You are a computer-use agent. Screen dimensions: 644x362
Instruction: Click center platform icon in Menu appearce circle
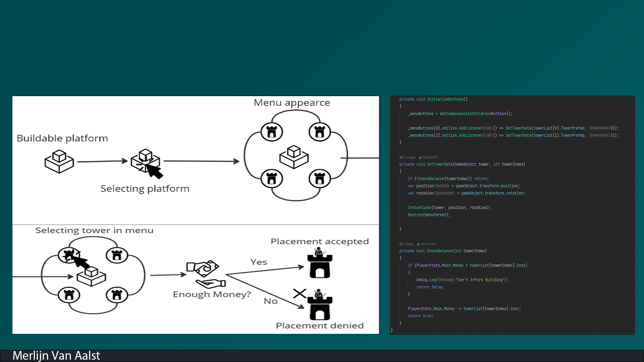[x=294, y=157]
